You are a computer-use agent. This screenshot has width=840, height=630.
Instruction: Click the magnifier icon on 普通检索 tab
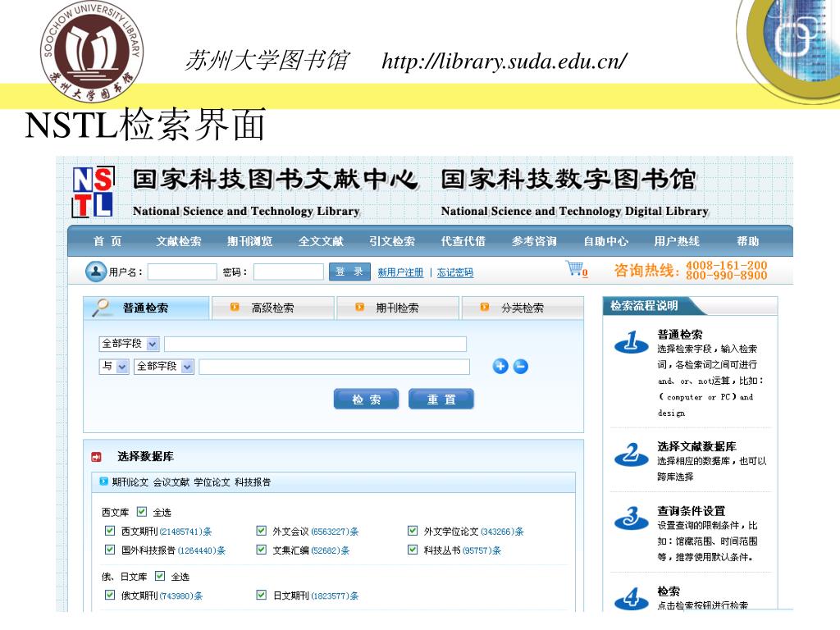click(101, 308)
